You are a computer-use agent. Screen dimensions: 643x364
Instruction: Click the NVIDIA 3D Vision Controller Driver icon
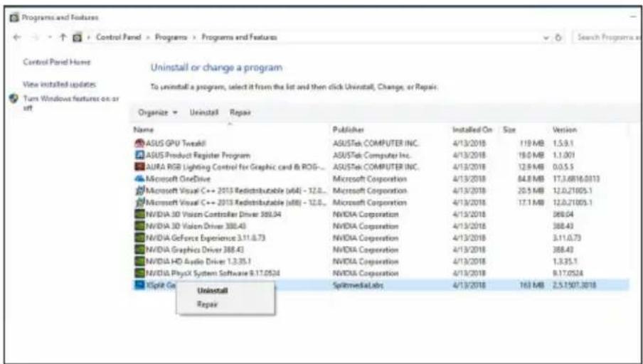140,215
